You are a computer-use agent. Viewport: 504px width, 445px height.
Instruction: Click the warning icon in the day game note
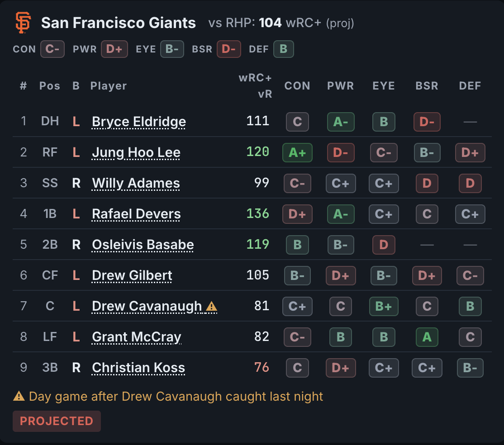[x=19, y=396]
